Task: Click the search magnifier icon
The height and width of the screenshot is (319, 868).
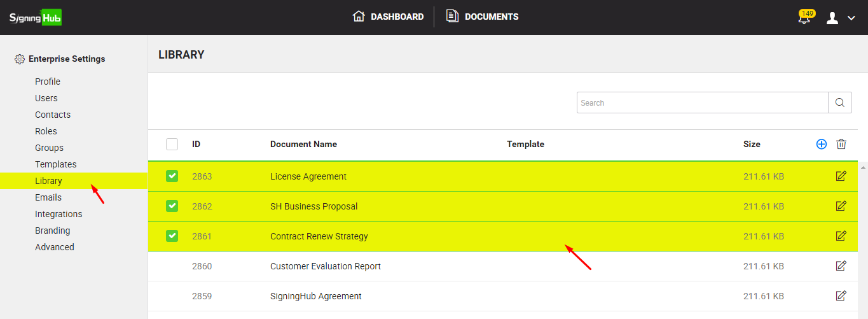Action: pos(840,103)
